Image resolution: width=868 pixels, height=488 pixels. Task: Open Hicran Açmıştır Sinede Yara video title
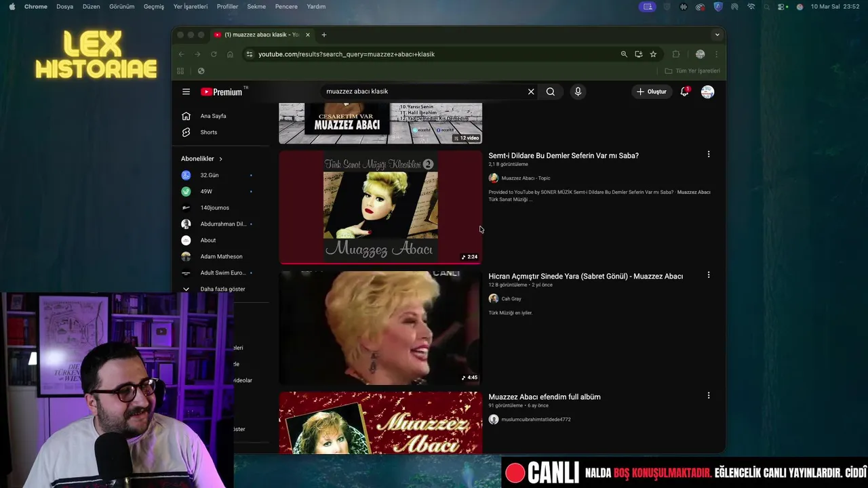(585, 277)
